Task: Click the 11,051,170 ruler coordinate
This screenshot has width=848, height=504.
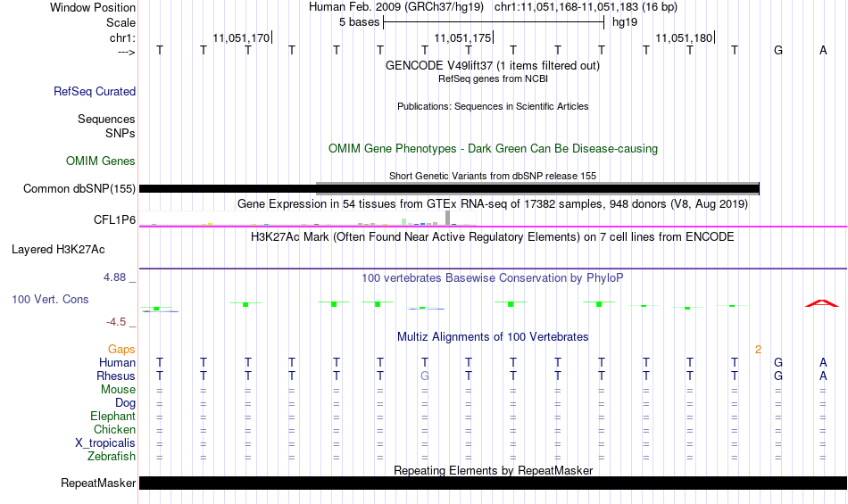Action: 241,37
